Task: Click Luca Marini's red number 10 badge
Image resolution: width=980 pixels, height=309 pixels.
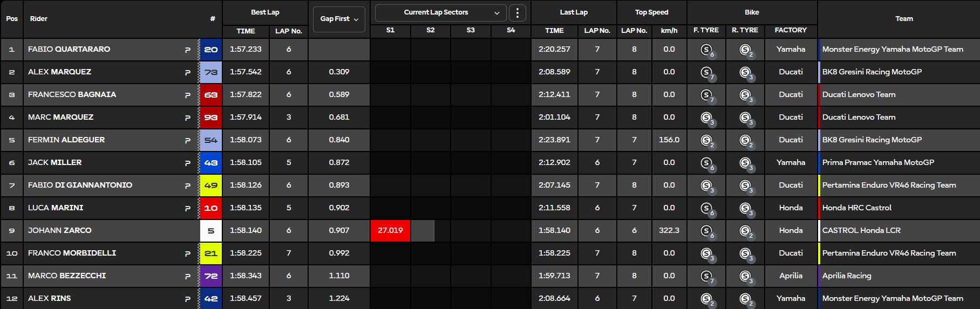Action: click(211, 208)
